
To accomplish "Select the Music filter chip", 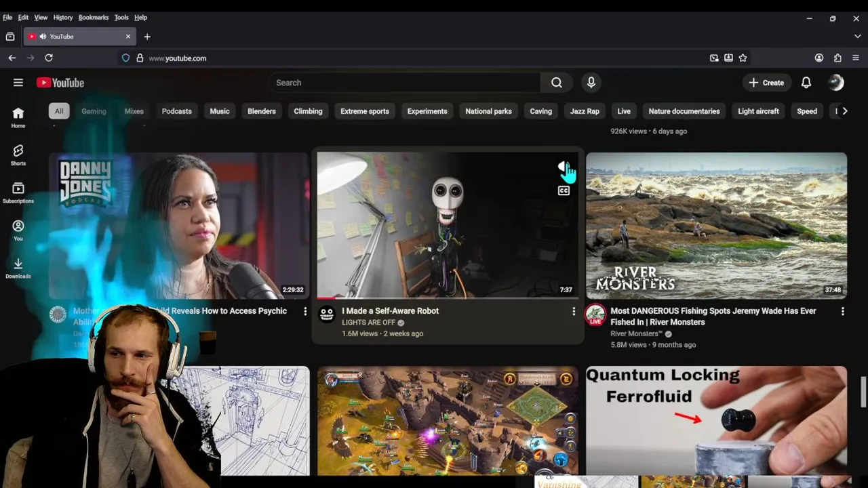I will coord(220,111).
